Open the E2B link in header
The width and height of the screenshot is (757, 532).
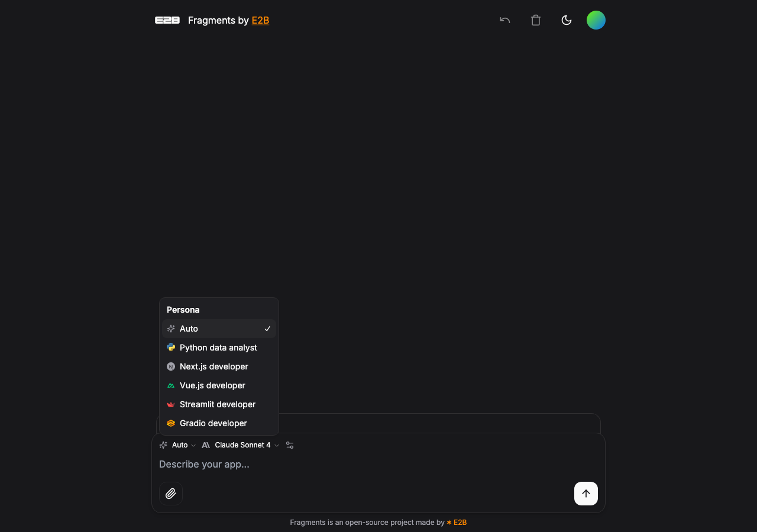[x=260, y=20]
